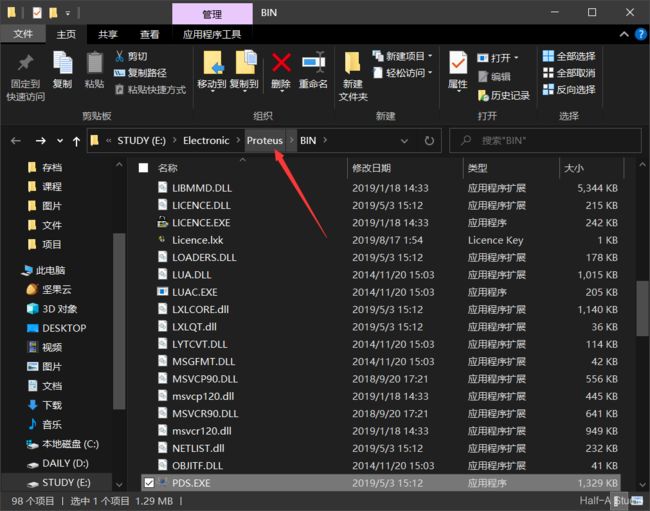Click the Copy icon in ribbon
Viewport: 650px width, 511px height.
pyautogui.click(x=63, y=63)
